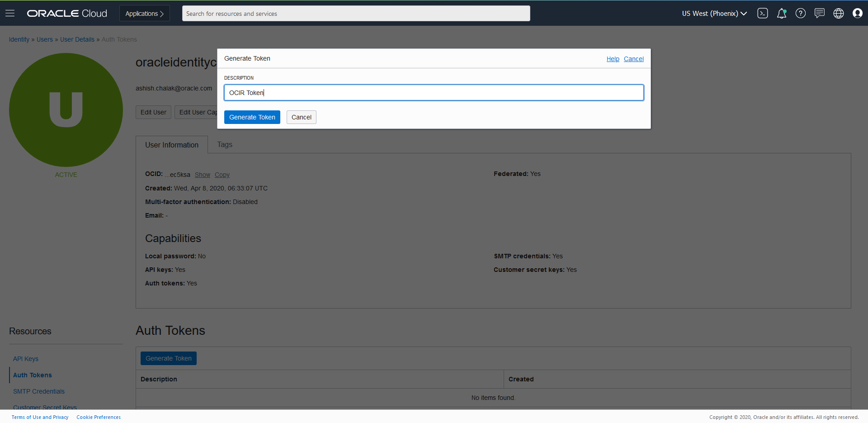Click the 'Customer secret keys: Yes' text
The image size is (868, 423).
(535, 270)
